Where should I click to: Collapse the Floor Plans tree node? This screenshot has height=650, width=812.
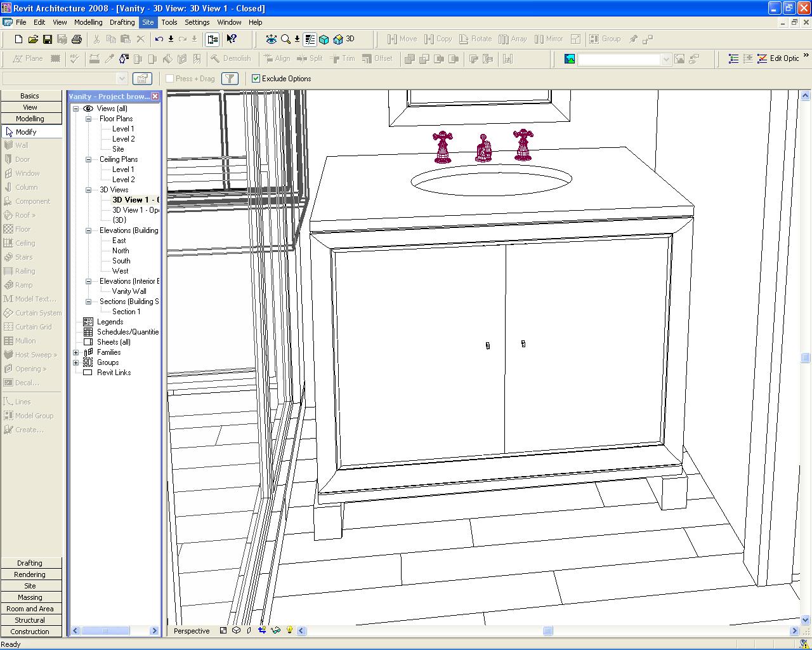[89, 119]
